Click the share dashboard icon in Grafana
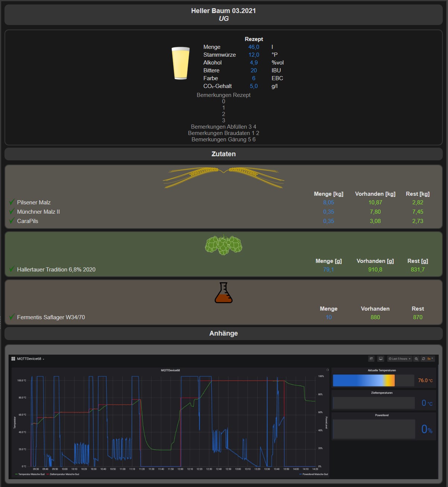The image size is (448, 487). click(x=371, y=359)
